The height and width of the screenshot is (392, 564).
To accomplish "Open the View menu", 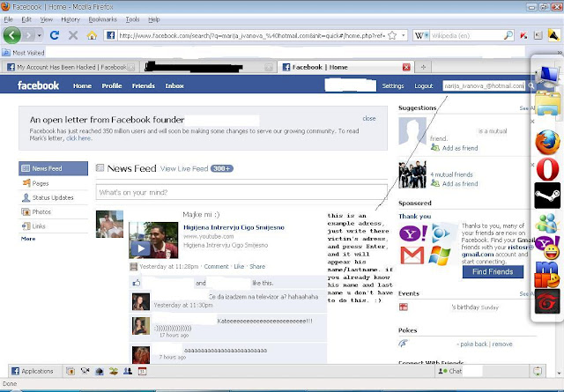I will 46,19.
